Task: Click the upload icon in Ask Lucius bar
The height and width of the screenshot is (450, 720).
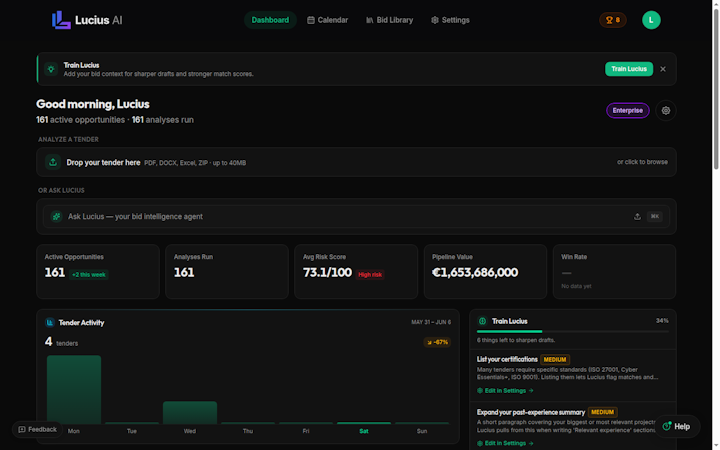Action: [x=637, y=216]
